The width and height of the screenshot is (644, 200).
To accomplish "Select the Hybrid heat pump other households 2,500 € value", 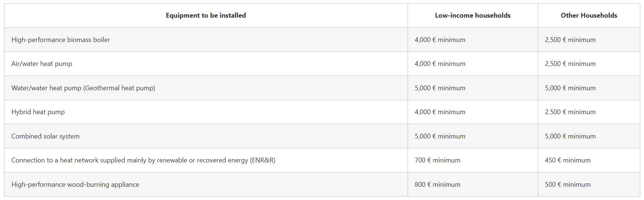I will pyautogui.click(x=570, y=112).
